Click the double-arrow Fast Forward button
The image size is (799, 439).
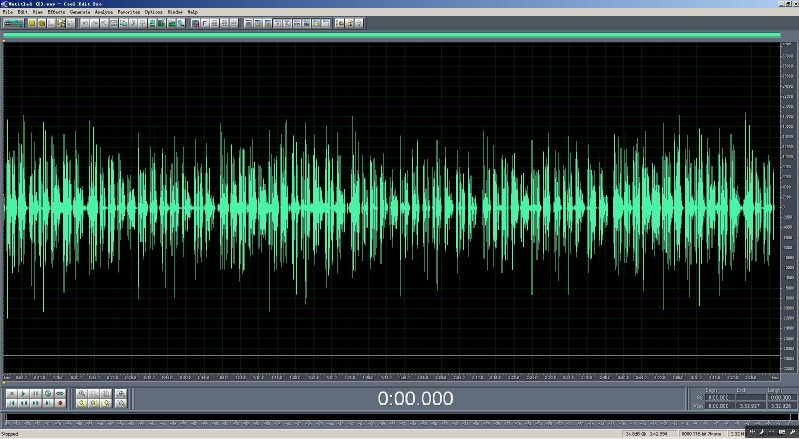[36, 403]
